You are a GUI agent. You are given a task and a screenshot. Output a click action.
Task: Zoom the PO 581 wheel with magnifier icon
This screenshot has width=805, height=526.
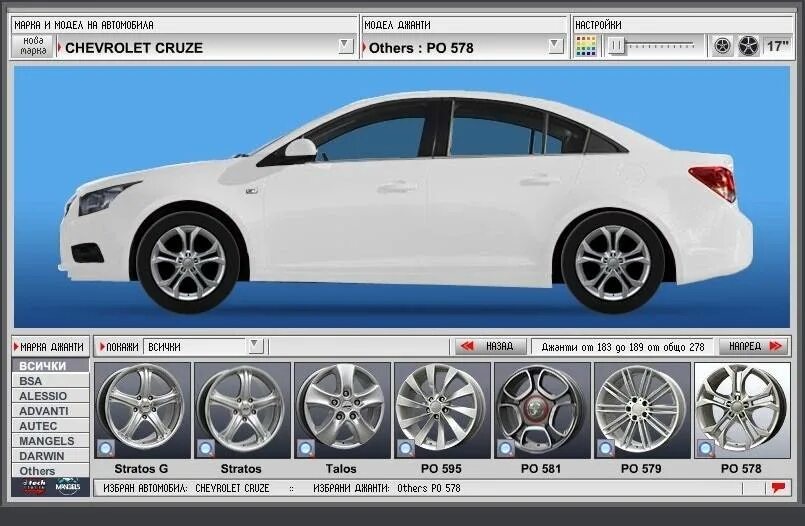tap(506, 449)
